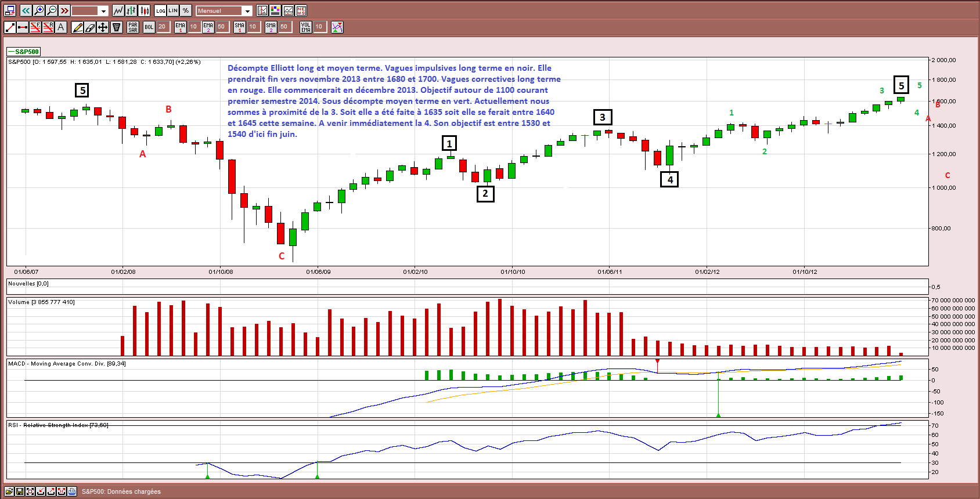
Task: Click the zoom out magnifier
Action: click(x=52, y=10)
